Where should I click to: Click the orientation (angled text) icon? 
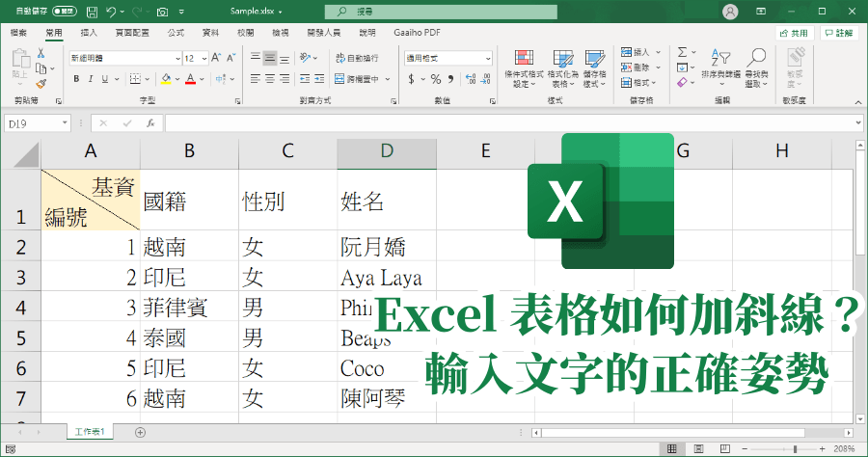[305, 58]
